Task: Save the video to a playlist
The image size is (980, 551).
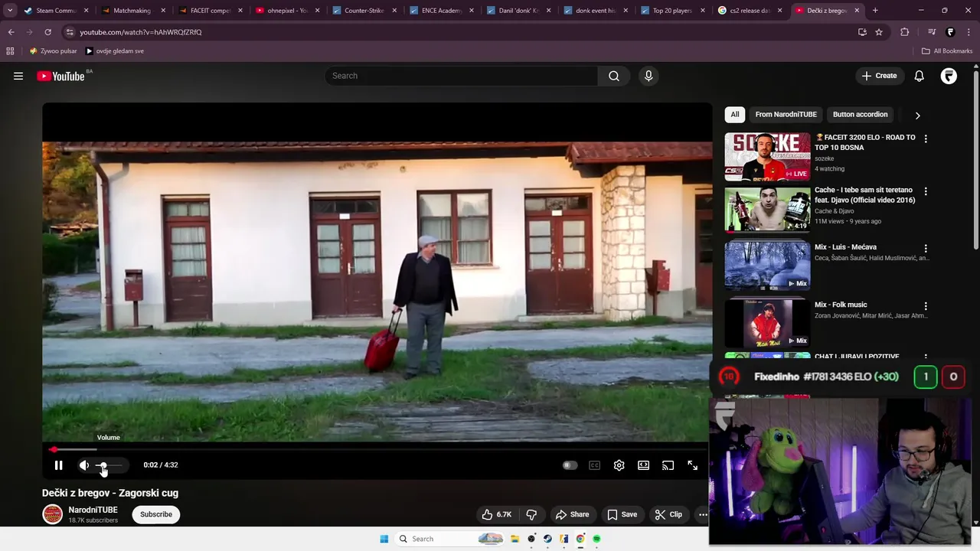Action: click(622, 514)
